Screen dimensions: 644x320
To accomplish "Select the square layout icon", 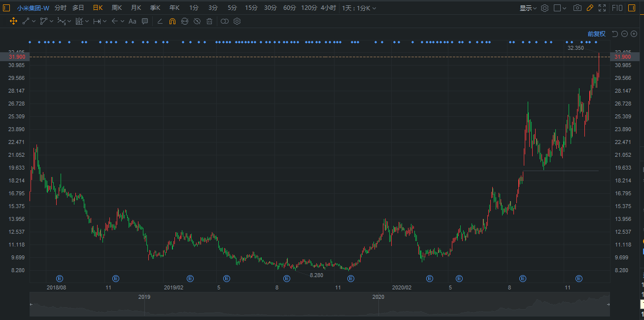I will [557, 8].
